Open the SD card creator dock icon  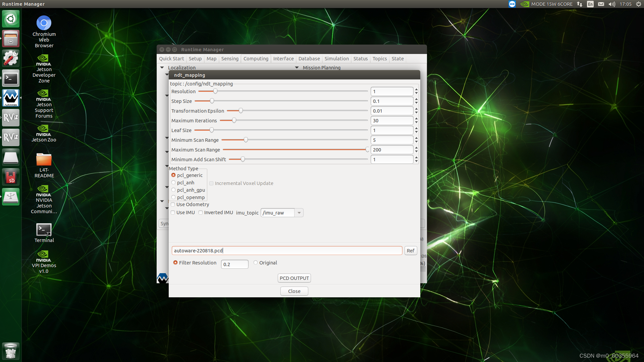click(11, 177)
